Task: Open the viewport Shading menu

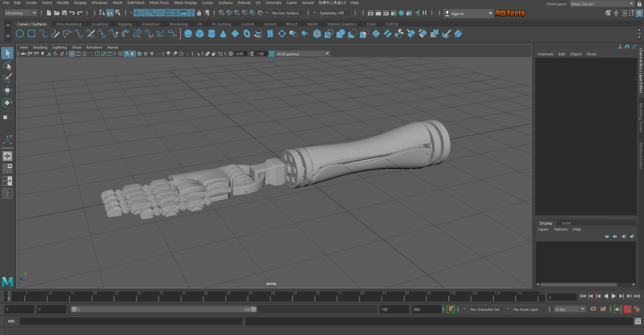Action: tap(40, 47)
